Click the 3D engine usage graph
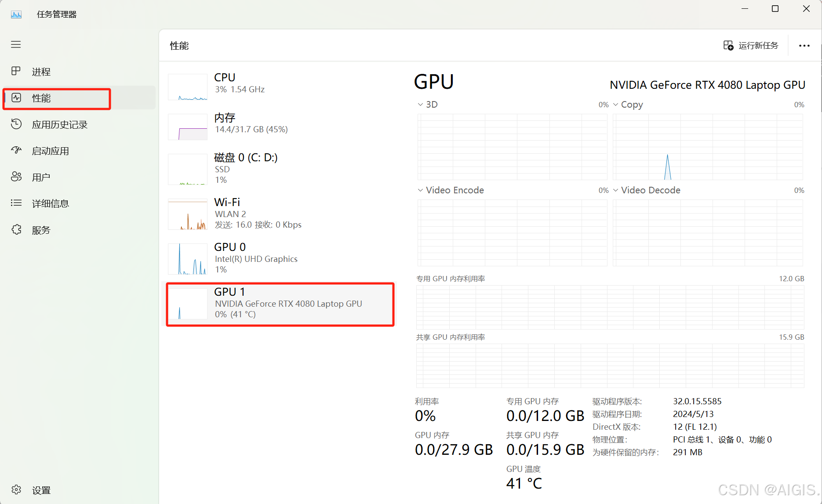 pyautogui.click(x=512, y=147)
